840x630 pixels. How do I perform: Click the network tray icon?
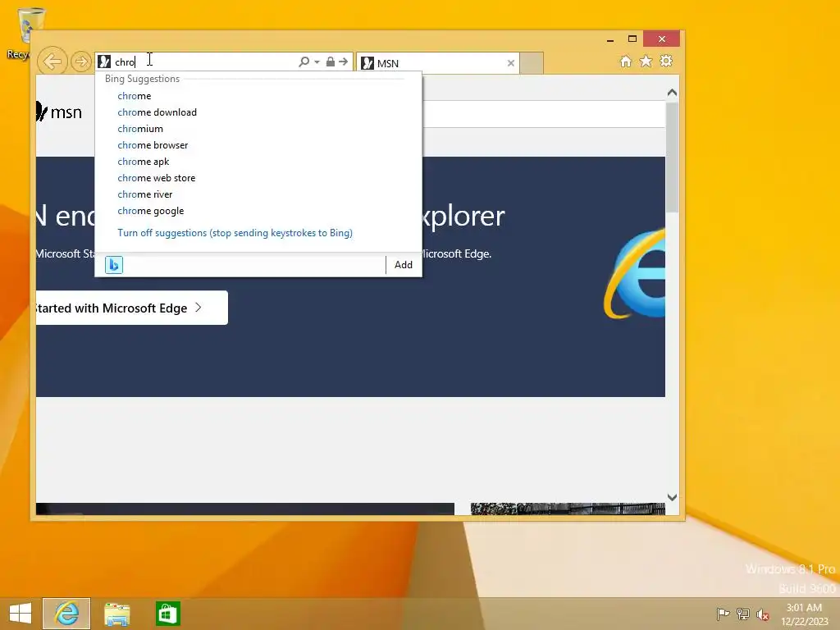pos(743,614)
